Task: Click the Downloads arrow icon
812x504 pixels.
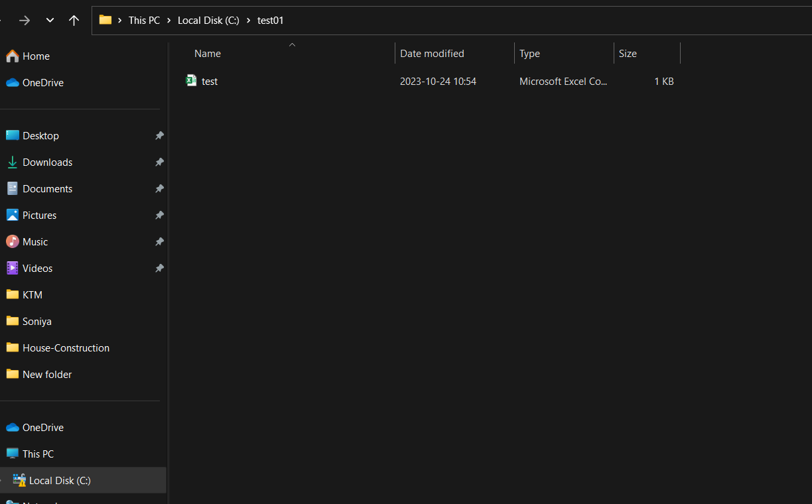Action: tap(12, 162)
